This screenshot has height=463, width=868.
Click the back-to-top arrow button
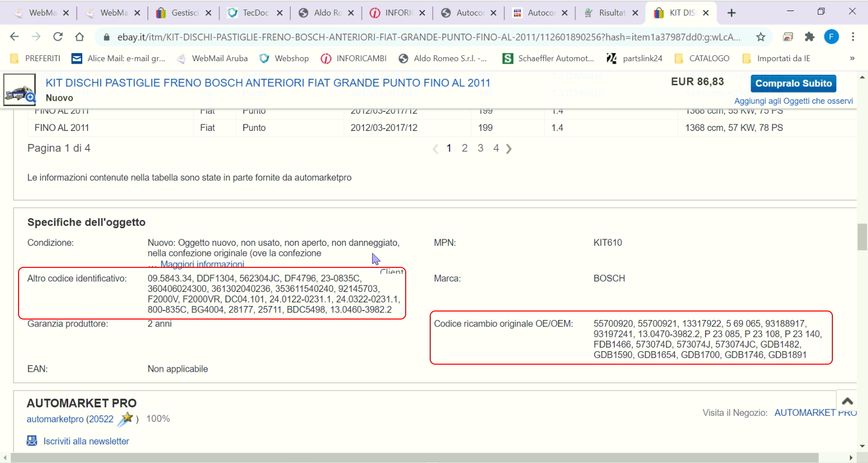pyautogui.click(x=847, y=401)
